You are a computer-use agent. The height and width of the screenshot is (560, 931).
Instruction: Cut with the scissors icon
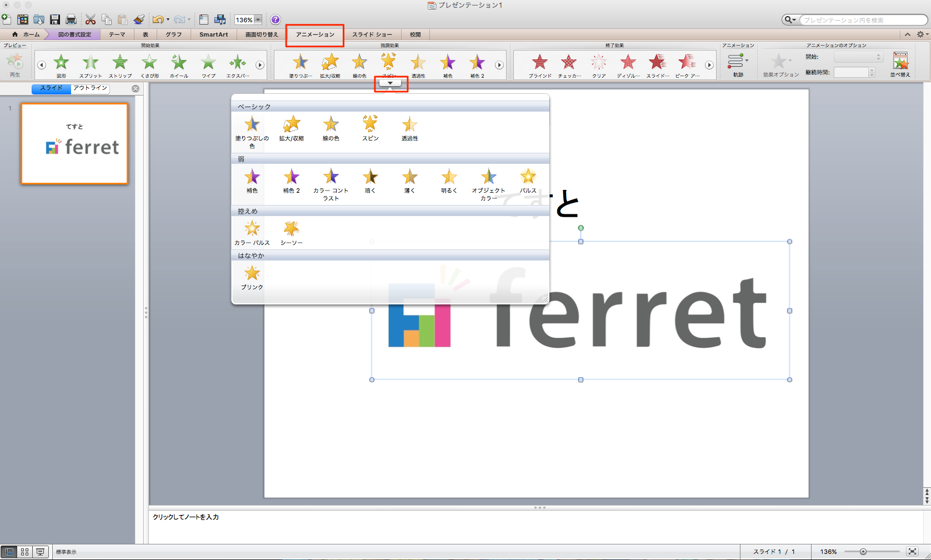pyautogui.click(x=90, y=19)
